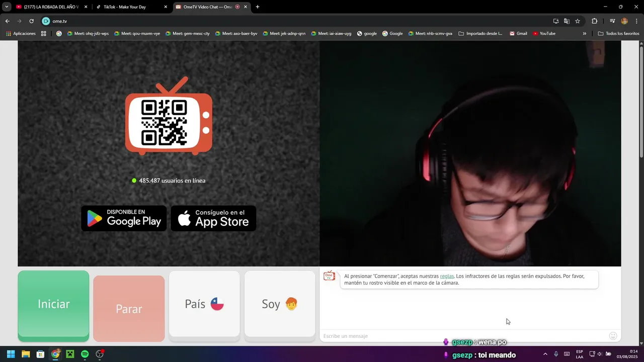Open the Soy gender selector
This screenshot has width=644, height=362.
click(280, 304)
